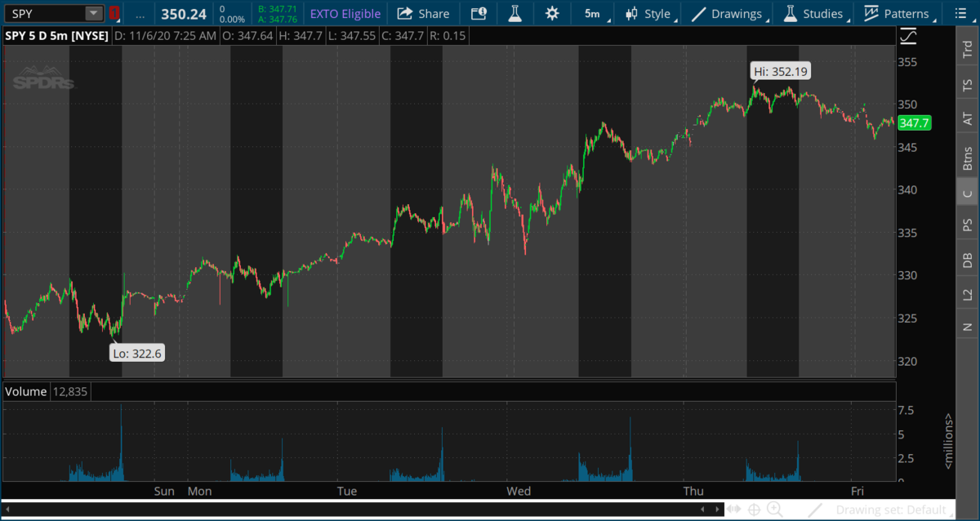Image resolution: width=980 pixels, height=521 pixels.
Task: Open the flask analysis tools icon
Action: (x=514, y=14)
